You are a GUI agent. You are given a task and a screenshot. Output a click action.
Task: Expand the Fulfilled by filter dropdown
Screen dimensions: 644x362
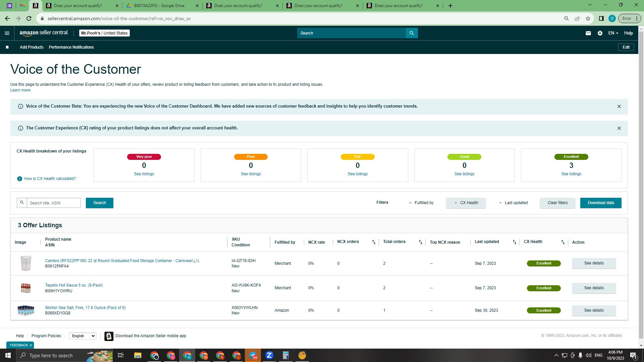click(x=421, y=203)
